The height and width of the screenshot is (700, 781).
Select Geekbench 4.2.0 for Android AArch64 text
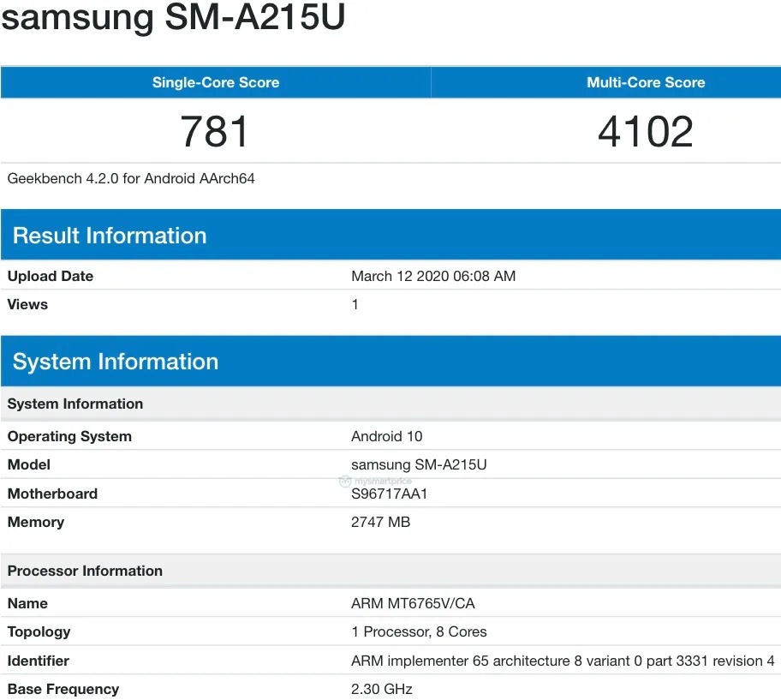tap(131, 178)
